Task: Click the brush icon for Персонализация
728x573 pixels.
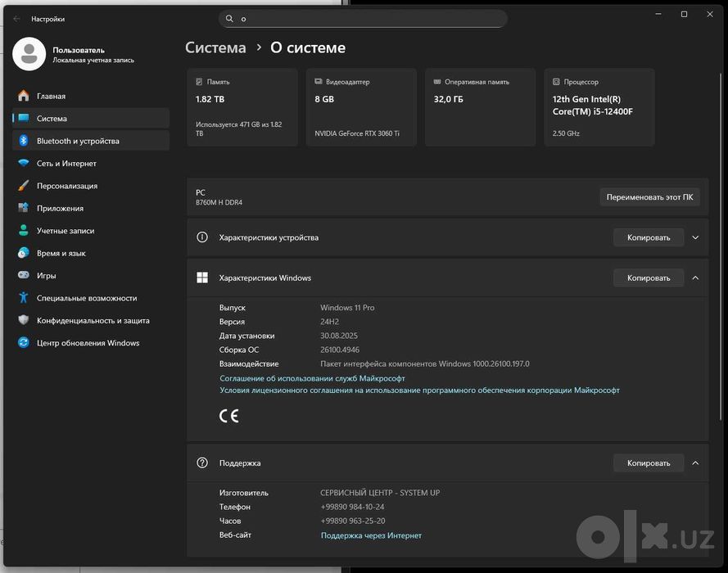Action: tap(23, 186)
